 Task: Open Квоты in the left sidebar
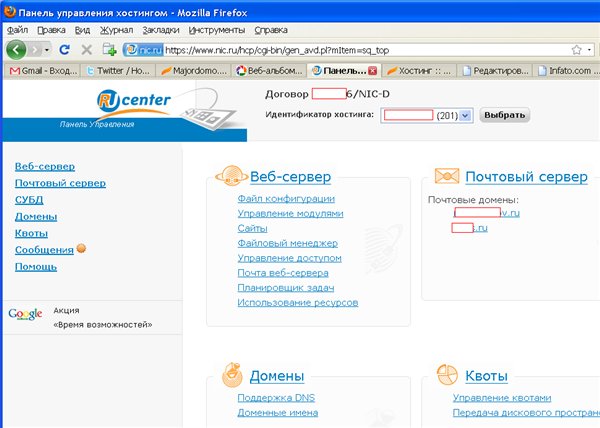[x=31, y=233]
